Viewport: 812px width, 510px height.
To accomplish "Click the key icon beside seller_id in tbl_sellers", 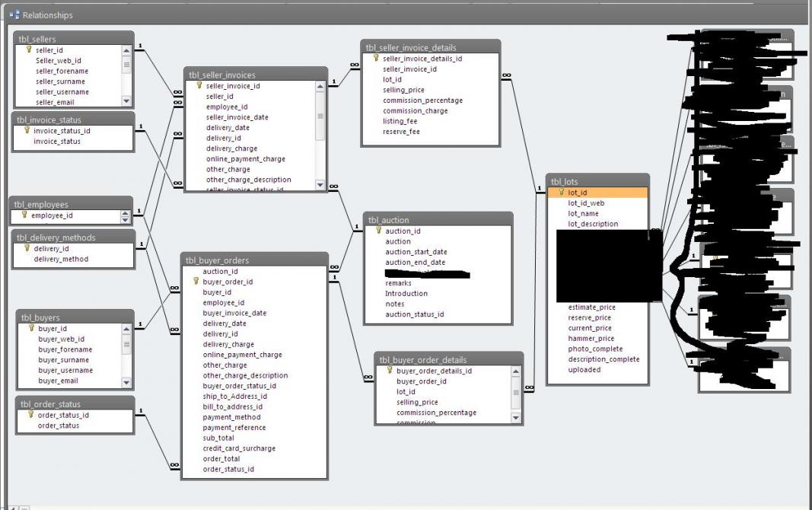I will click(28, 49).
